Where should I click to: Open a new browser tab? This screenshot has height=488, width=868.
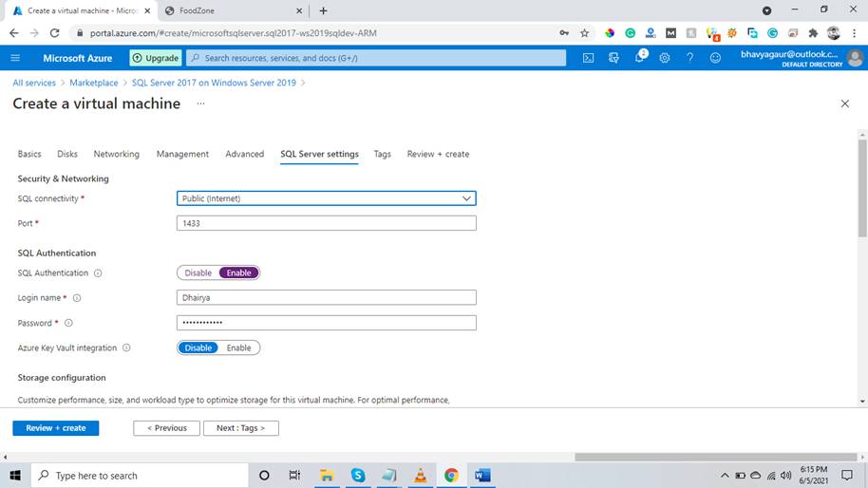tap(323, 10)
